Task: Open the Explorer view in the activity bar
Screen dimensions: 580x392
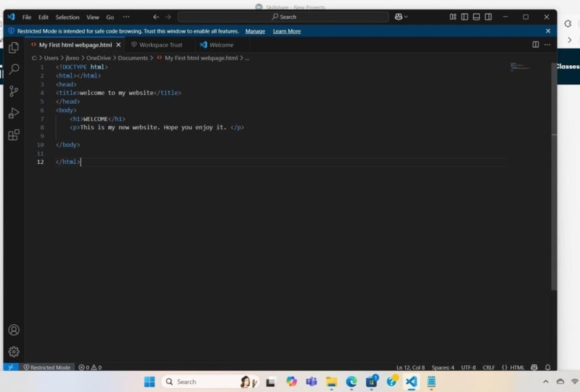Action: [x=14, y=47]
